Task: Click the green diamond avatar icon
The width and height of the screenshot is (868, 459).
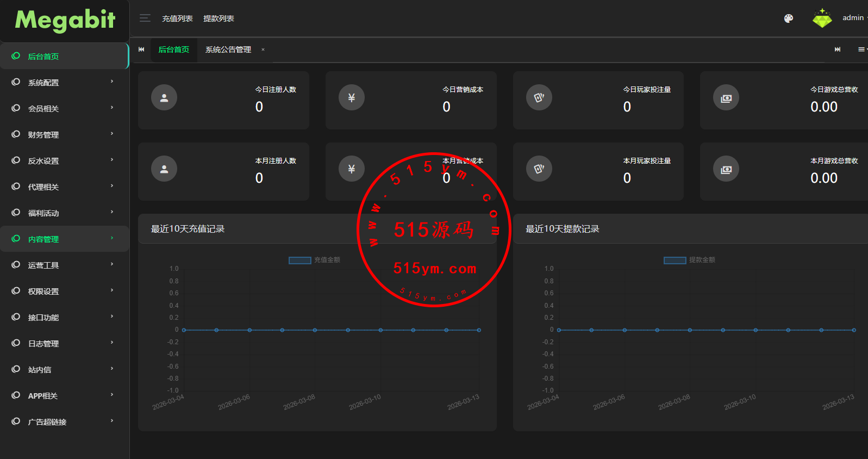Action: 822,18
